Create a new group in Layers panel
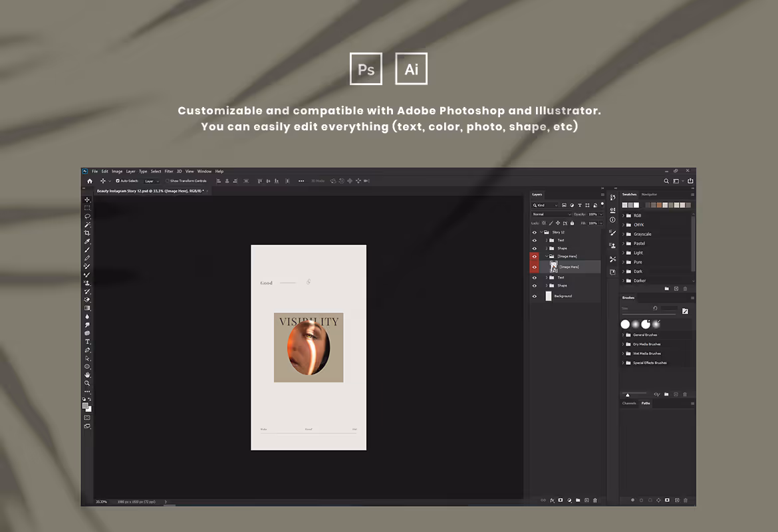 click(x=578, y=500)
